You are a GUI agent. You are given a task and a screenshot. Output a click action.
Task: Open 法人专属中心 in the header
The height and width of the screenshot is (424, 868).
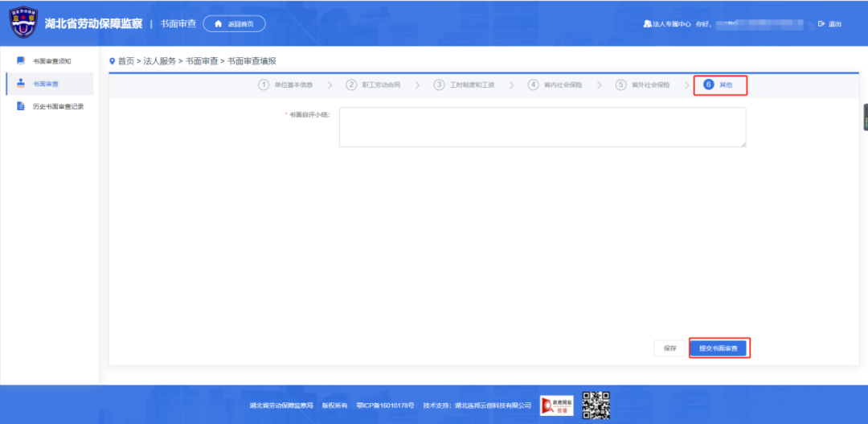667,24
